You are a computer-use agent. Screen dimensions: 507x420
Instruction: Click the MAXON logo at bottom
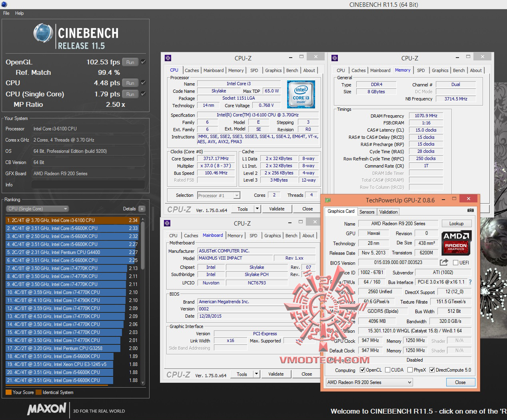47,409
